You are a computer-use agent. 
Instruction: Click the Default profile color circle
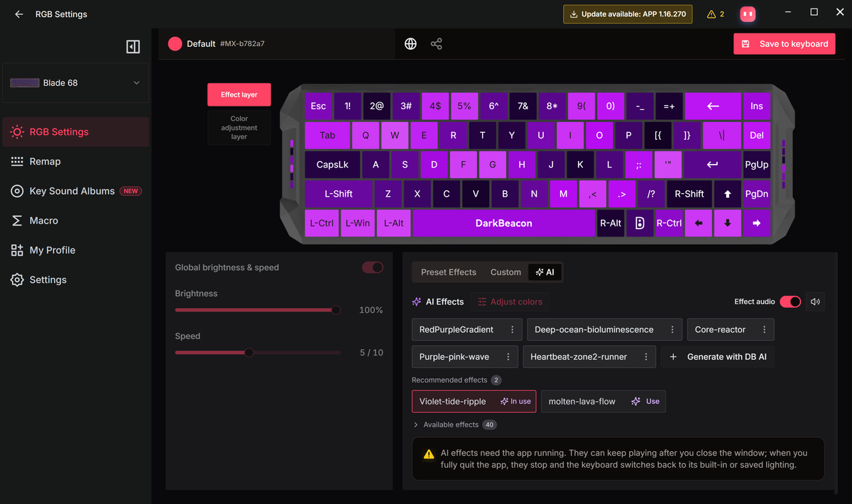175,44
